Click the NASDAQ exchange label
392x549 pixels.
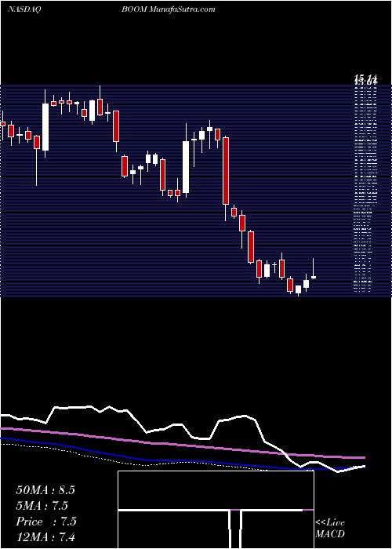(24, 9)
